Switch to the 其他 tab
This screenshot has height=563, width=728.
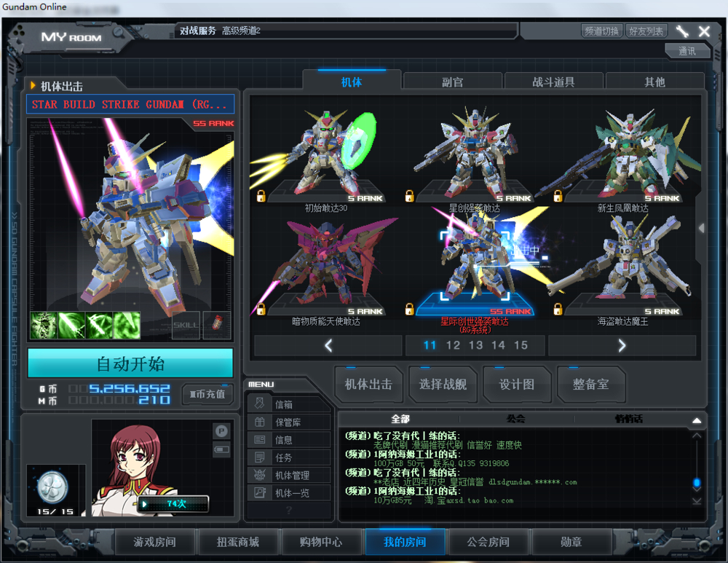click(654, 82)
